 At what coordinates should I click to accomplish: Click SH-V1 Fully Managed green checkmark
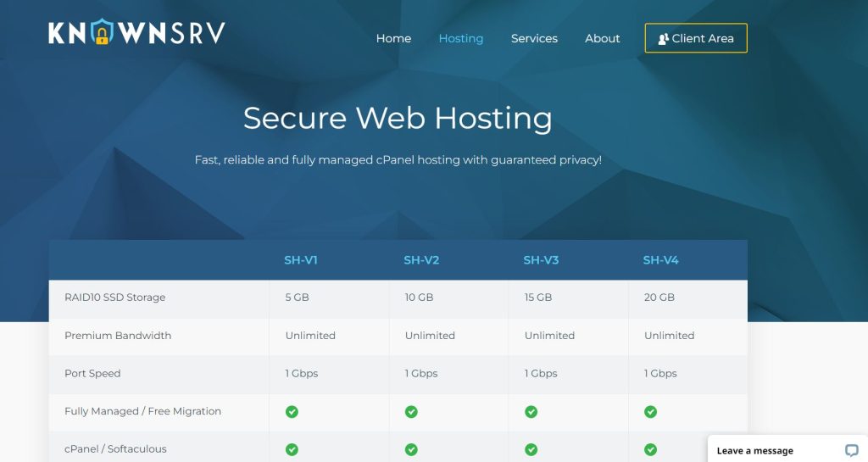pyautogui.click(x=292, y=412)
